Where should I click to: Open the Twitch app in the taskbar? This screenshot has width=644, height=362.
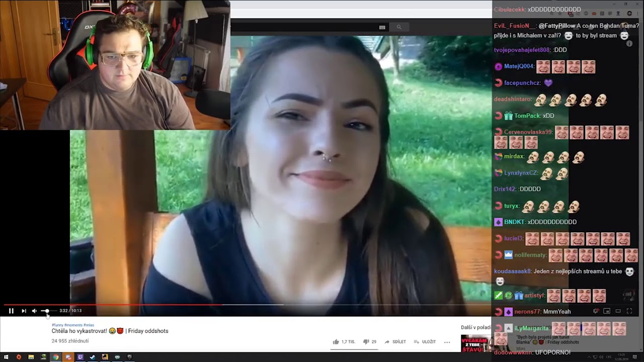pyautogui.click(x=80, y=357)
